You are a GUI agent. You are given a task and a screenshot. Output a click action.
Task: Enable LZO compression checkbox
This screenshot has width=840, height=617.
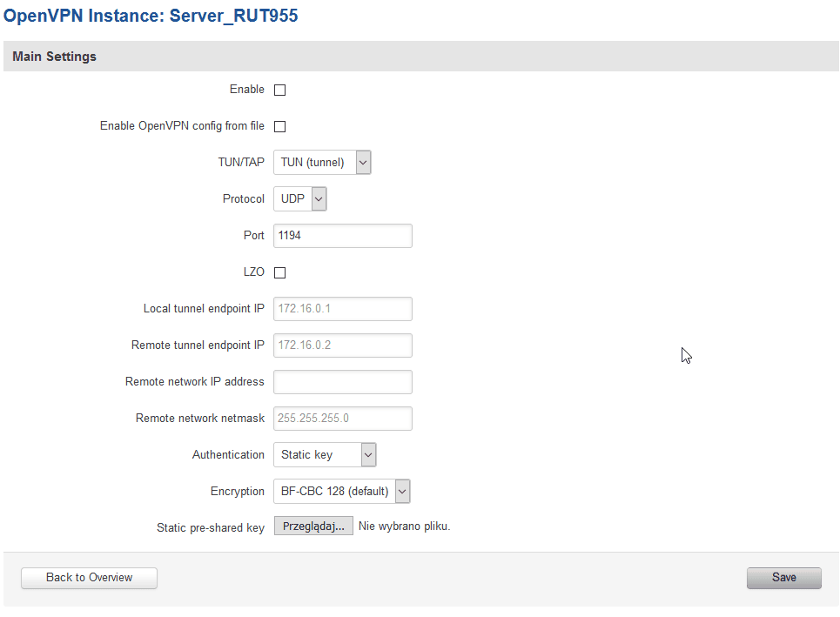279,272
